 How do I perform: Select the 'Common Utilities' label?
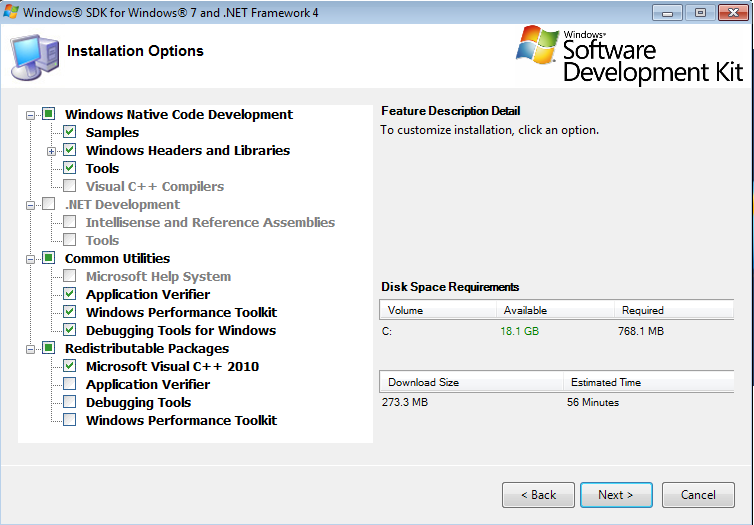pyautogui.click(x=117, y=259)
